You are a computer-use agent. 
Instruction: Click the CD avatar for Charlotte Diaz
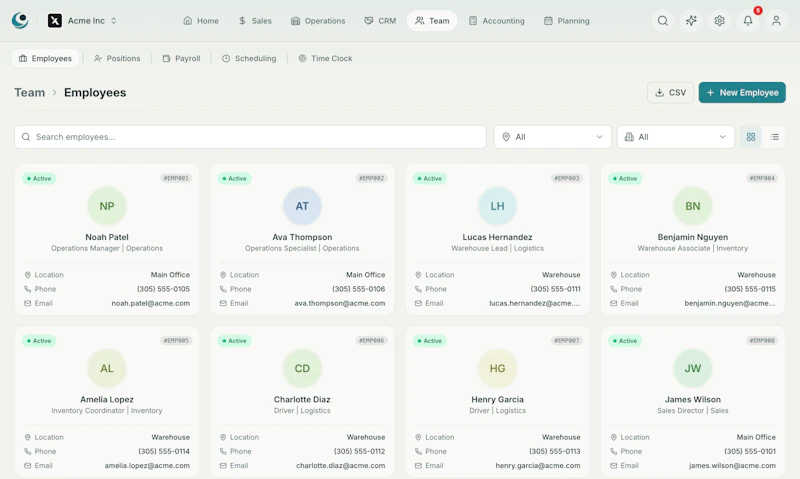(x=302, y=368)
